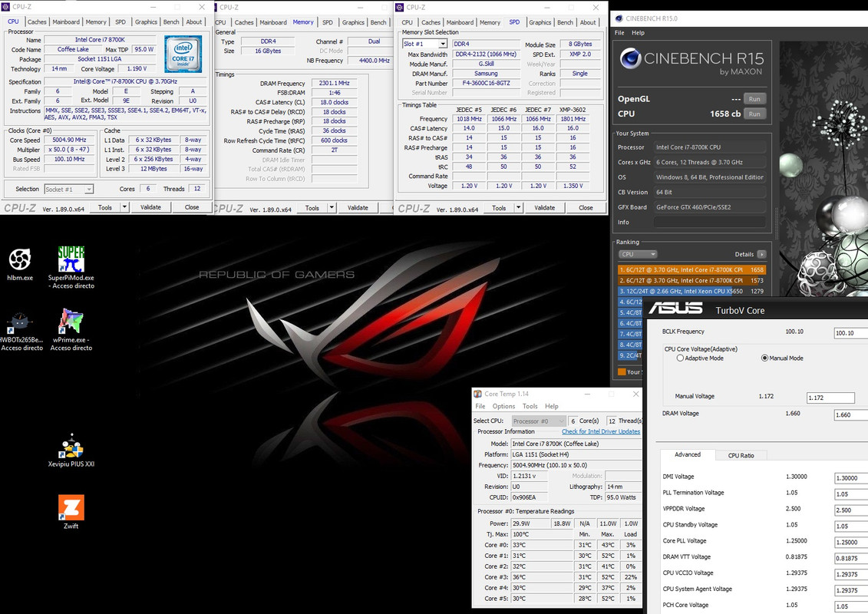Expand Tools dropdown arrow in CPU-Z Memory window
This screenshot has height=614, width=868.
coord(332,208)
